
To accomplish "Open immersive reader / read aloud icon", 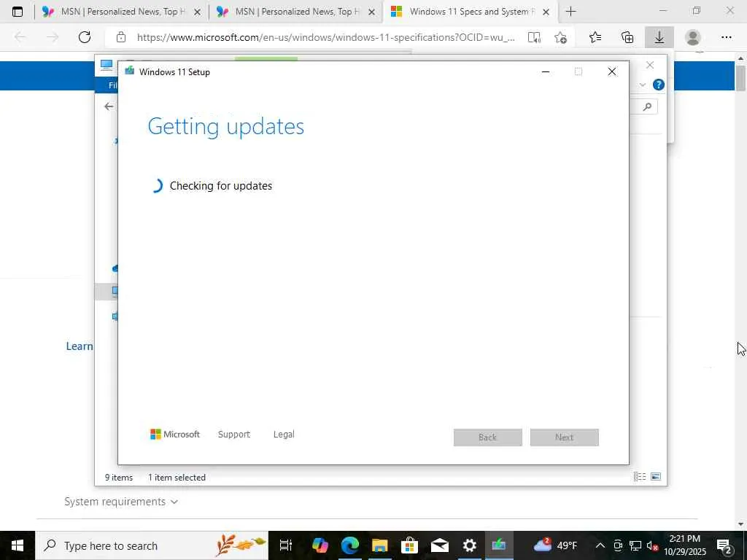I will coord(534,37).
